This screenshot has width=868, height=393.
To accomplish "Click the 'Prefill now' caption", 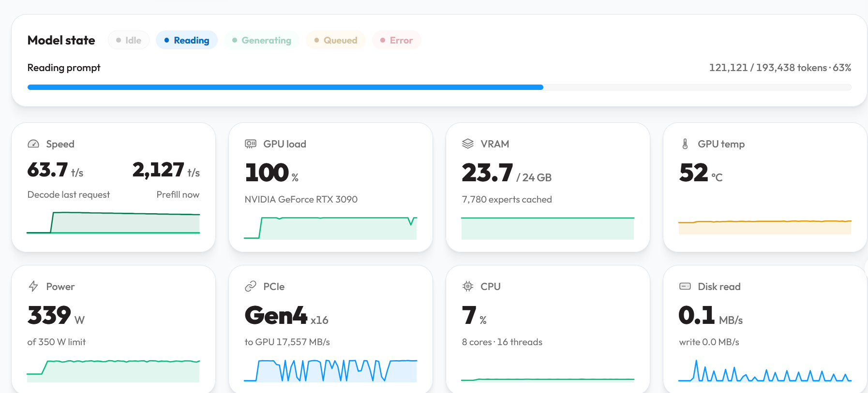I will pos(178,194).
